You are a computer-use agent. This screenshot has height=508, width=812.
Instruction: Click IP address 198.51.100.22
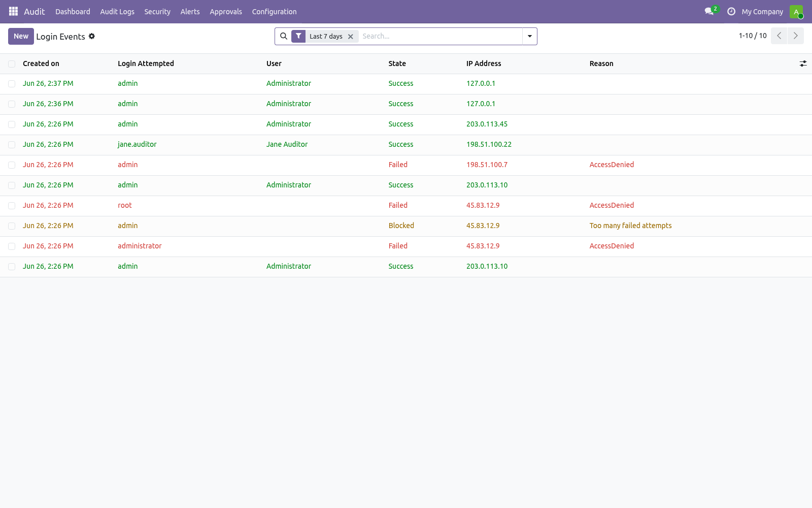(x=489, y=144)
